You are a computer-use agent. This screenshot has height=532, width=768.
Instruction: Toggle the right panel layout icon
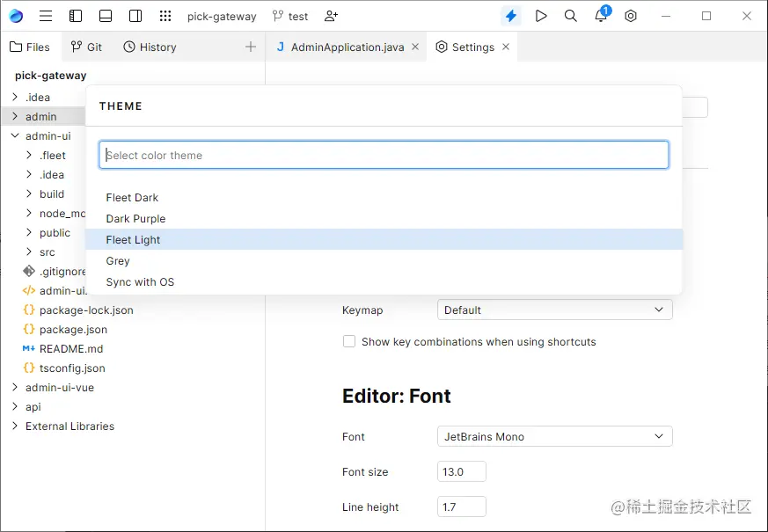(x=135, y=16)
